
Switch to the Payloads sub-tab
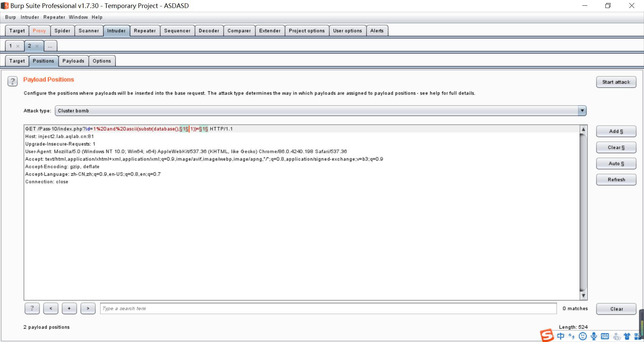click(x=73, y=61)
